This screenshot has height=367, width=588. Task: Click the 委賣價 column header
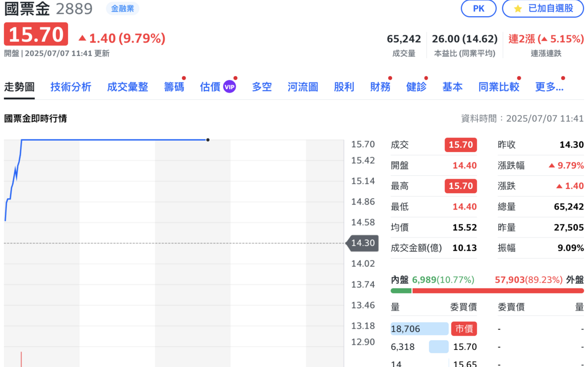coord(511,307)
